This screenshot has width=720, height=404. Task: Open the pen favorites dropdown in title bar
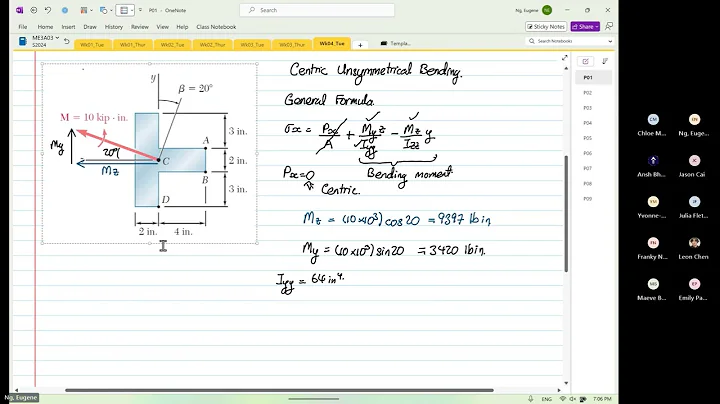(86, 10)
